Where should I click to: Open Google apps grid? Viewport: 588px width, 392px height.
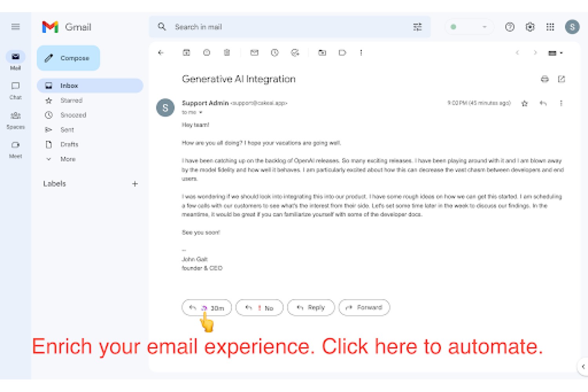click(550, 27)
